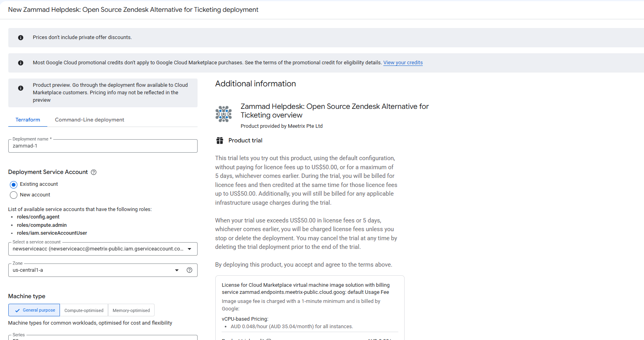Click the Product trial gift icon

(x=220, y=140)
